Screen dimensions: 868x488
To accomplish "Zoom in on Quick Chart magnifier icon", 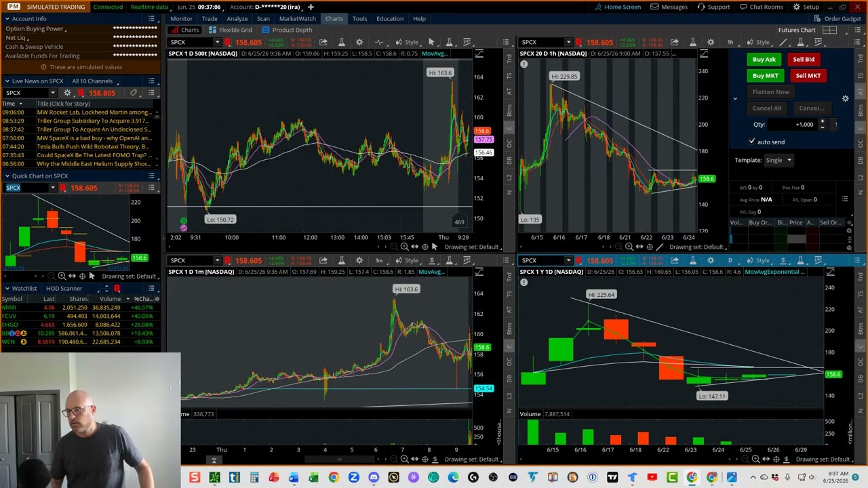I will [62, 276].
